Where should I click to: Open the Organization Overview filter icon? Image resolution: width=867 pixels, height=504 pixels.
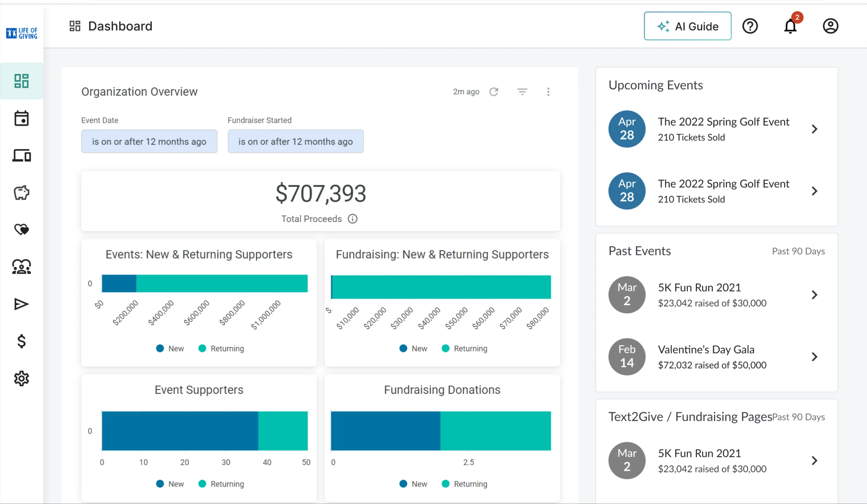[522, 91]
